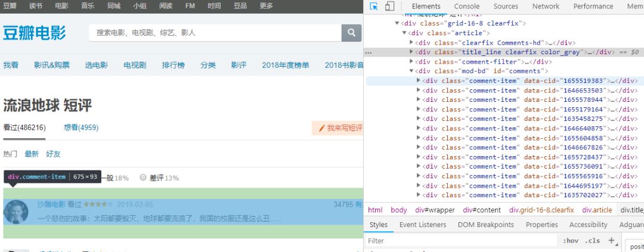Expand the clearfix Comments-hd div node
The height and width of the screenshot is (252, 644).
411,42
